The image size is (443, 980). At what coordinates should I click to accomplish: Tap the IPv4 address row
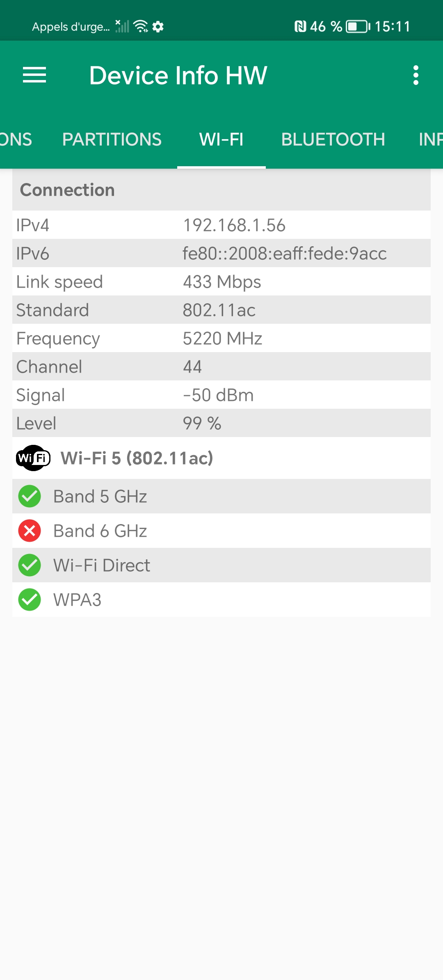tap(221, 225)
